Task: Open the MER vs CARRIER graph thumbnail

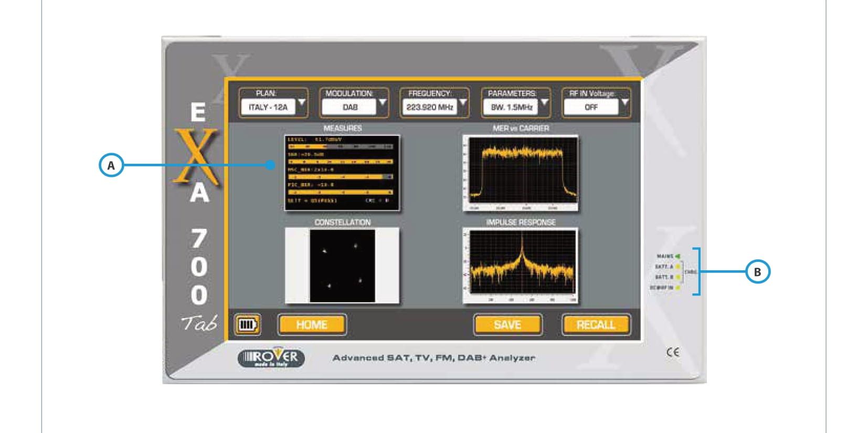Action: (521, 173)
